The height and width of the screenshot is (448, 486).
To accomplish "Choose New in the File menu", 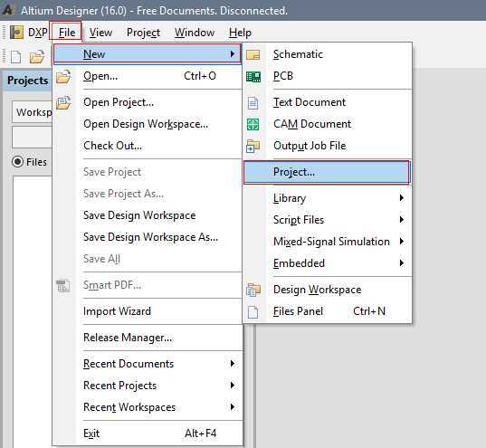I will pos(148,54).
